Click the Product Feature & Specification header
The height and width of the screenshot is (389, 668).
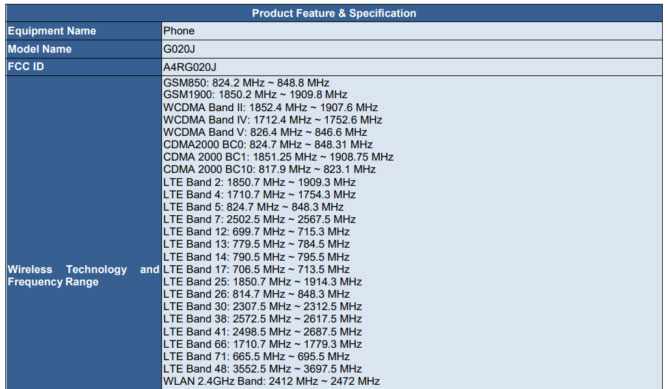[x=334, y=13]
